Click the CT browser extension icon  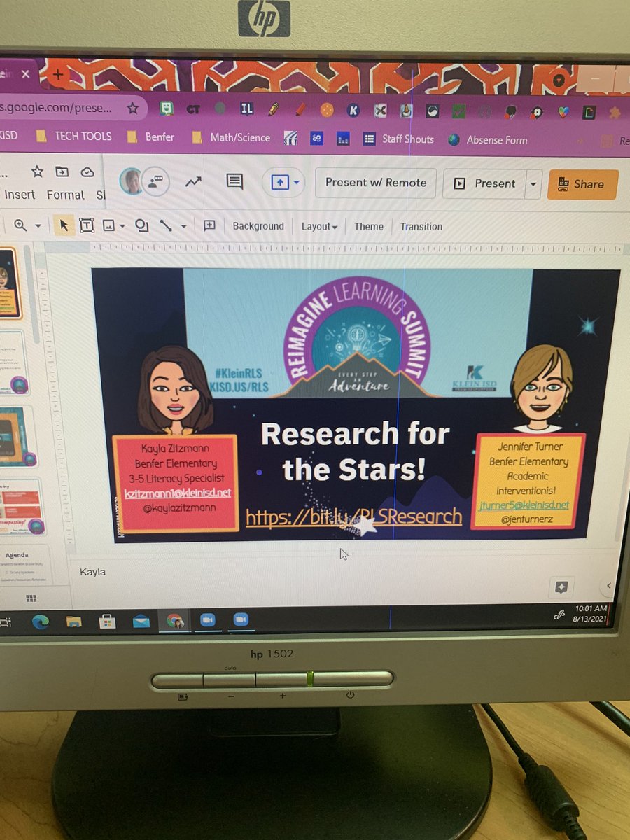193,109
